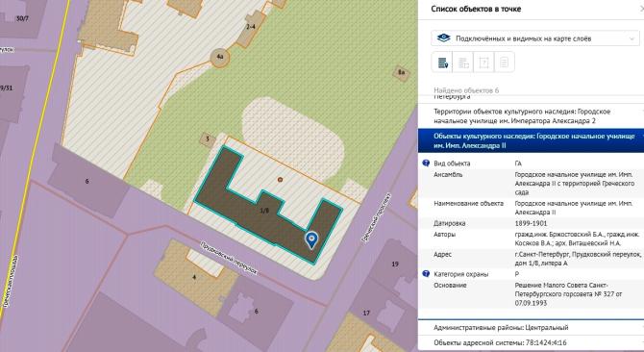
Task: Switch to the table view icon
Action: (463, 63)
